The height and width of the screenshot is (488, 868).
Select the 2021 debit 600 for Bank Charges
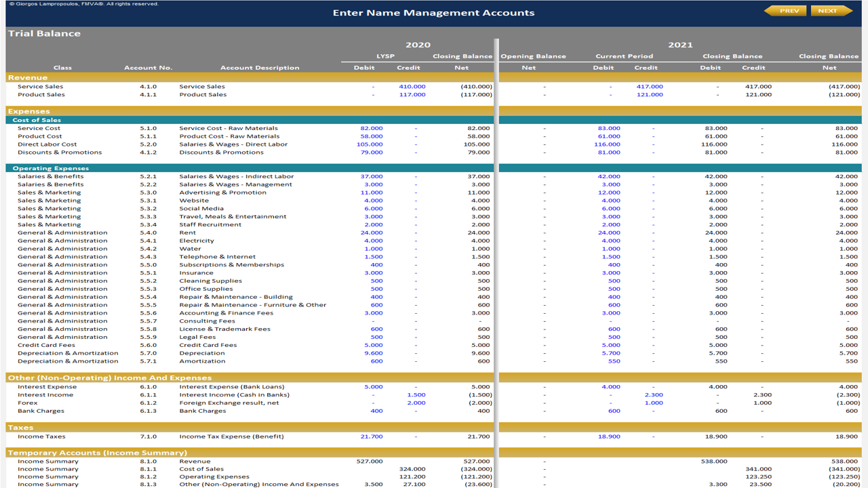(614, 411)
